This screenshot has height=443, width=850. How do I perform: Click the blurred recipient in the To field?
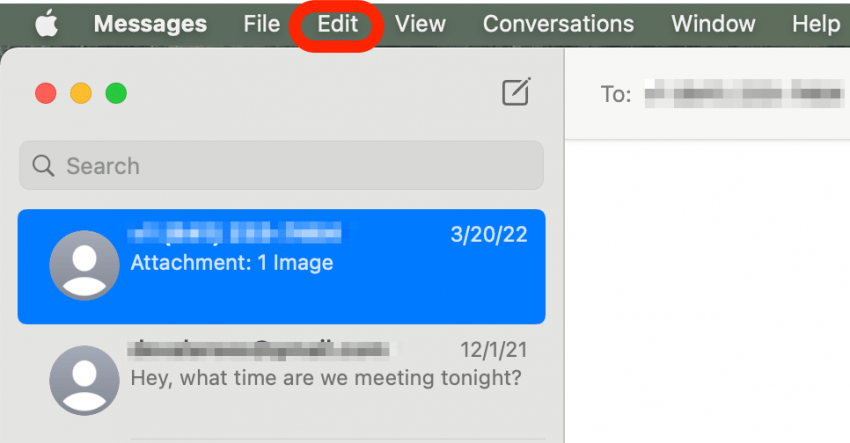coord(742,95)
